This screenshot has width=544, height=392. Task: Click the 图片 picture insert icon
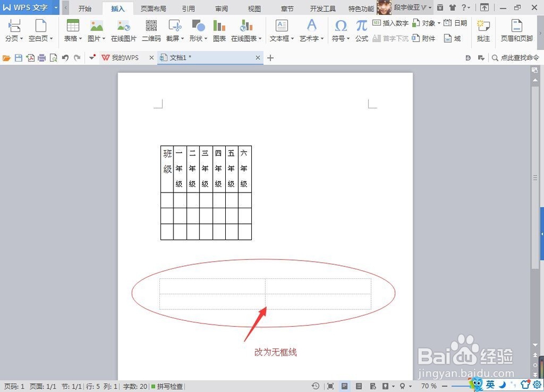point(96,26)
